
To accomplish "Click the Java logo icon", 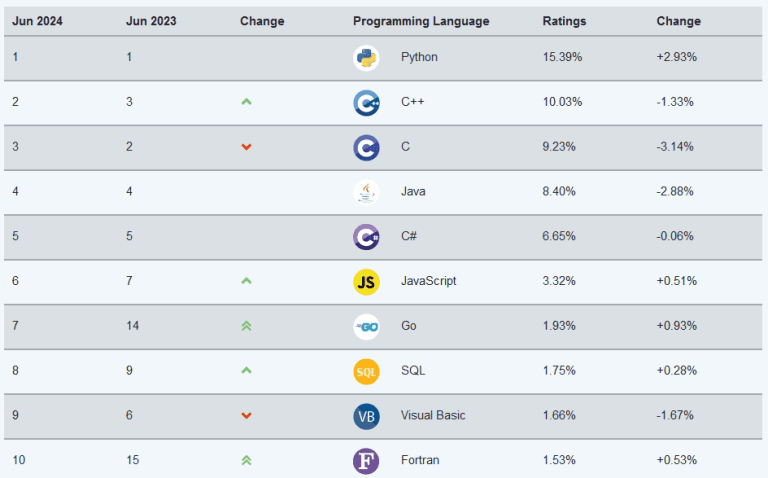I will (x=366, y=192).
